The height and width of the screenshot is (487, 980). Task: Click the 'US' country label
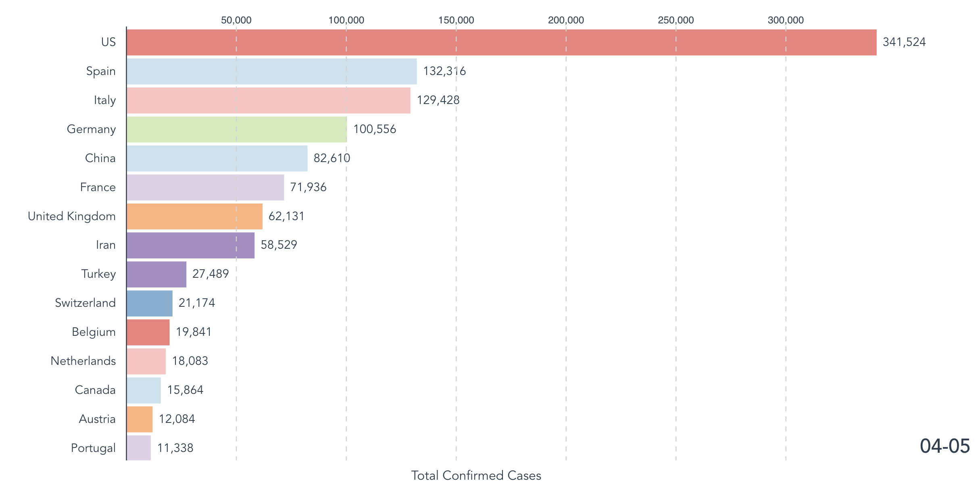pyautogui.click(x=108, y=42)
